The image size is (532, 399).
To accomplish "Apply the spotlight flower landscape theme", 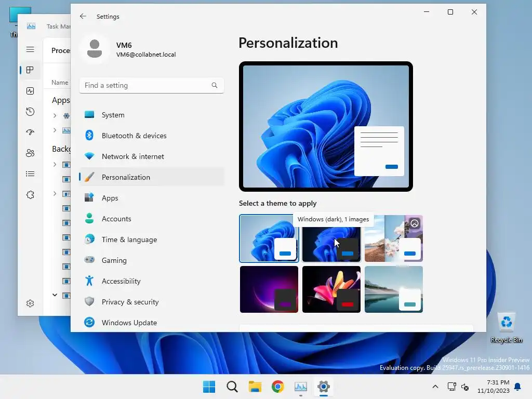I will click(394, 238).
